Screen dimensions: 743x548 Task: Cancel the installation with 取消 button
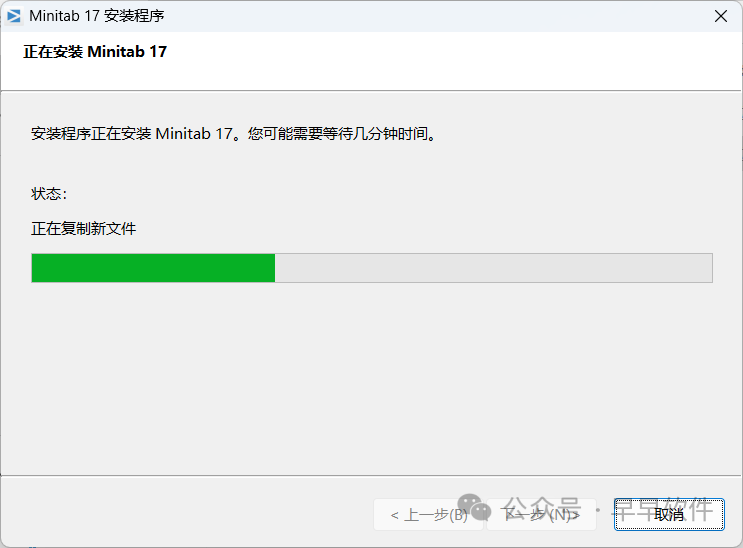(669, 514)
